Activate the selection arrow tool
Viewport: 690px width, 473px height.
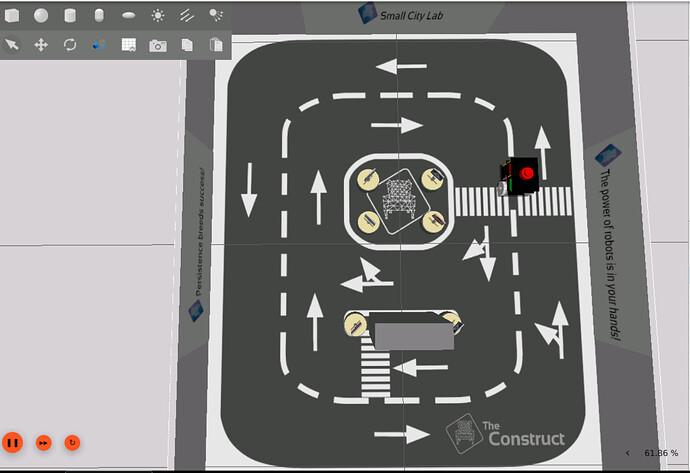pyautogui.click(x=12, y=44)
